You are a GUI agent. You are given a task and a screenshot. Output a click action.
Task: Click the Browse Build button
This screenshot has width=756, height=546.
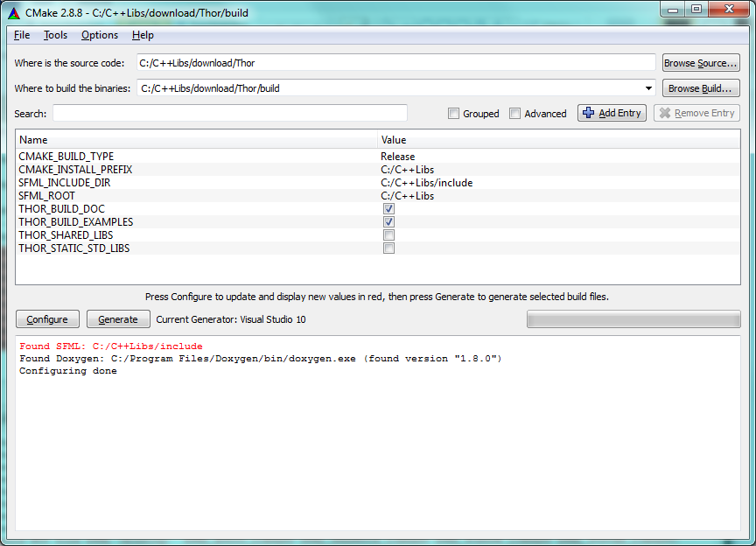point(701,88)
